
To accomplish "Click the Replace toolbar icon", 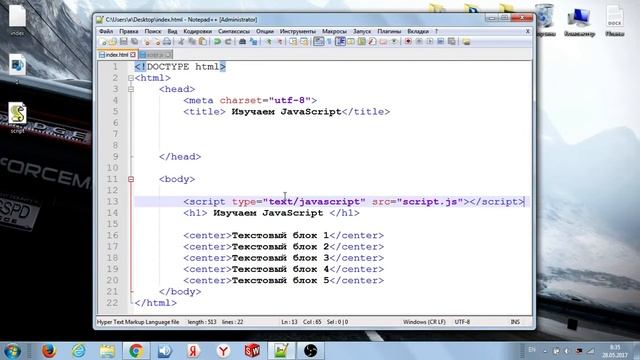I will [x=253, y=42].
